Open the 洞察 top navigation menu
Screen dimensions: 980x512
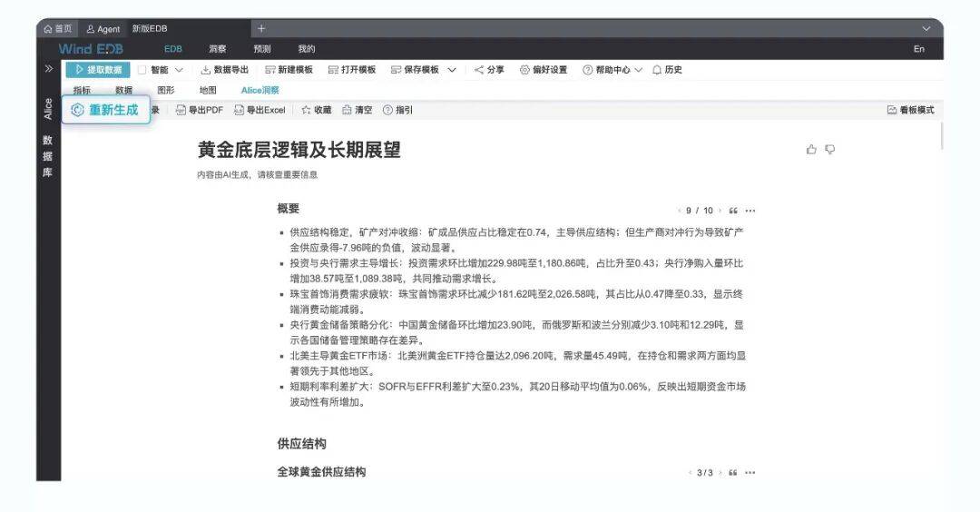(218, 49)
